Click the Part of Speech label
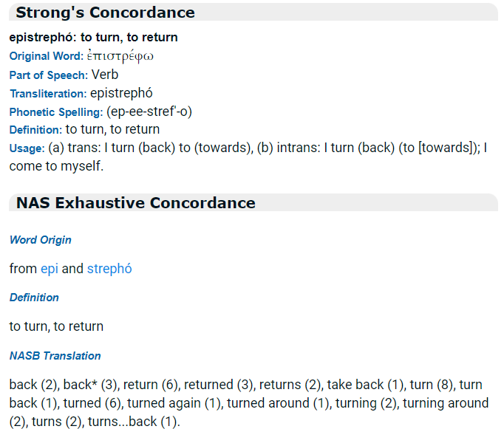 (x=49, y=75)
